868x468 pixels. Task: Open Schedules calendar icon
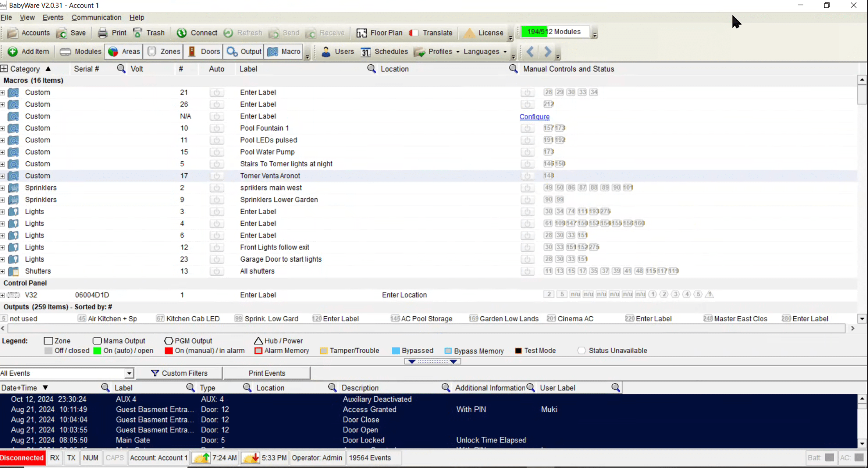(x=366, y=52)
